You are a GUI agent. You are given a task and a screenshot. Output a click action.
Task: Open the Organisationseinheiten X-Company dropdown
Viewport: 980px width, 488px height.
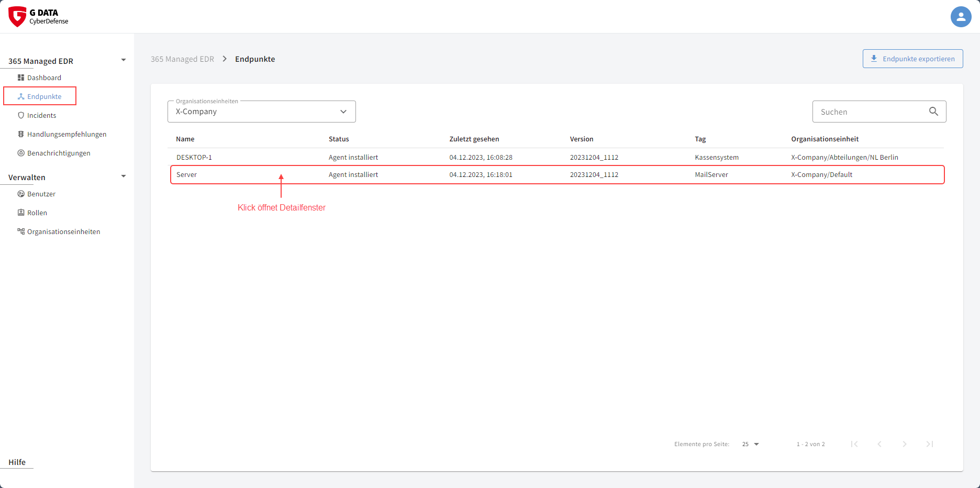click(262, 112)
